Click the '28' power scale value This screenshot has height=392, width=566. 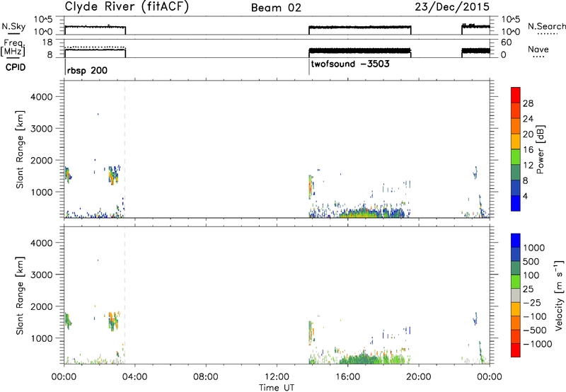click(x=528, y=103)
